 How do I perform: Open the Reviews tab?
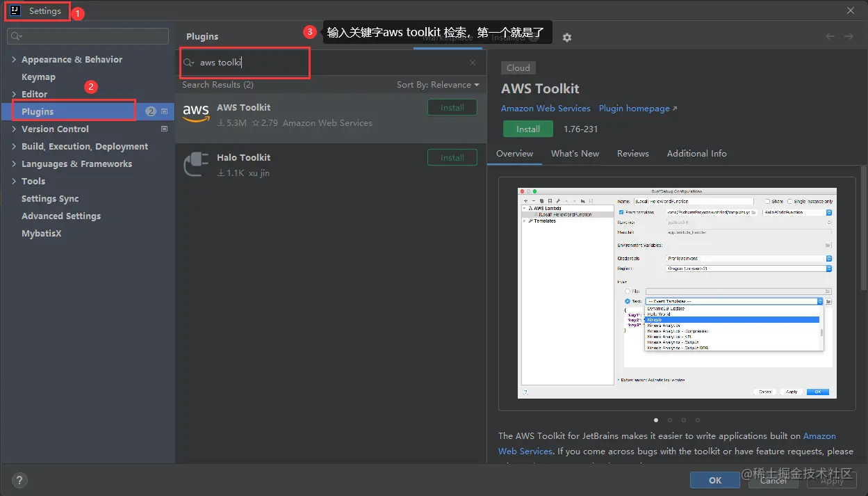point(633,154)
